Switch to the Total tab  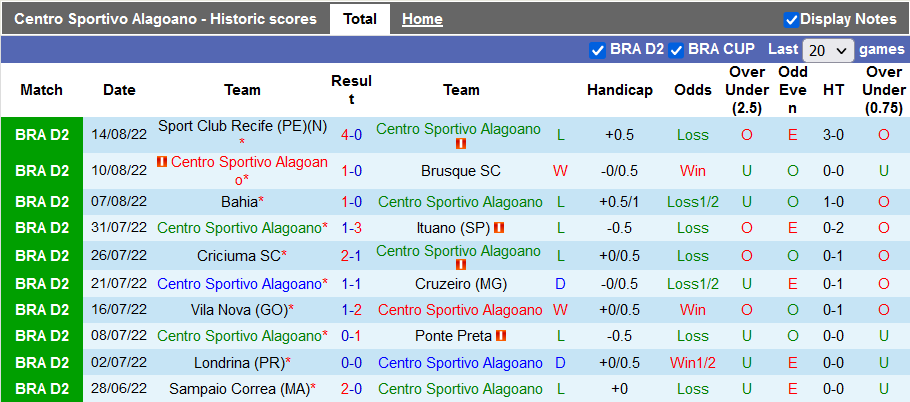[x=360, y=19]
